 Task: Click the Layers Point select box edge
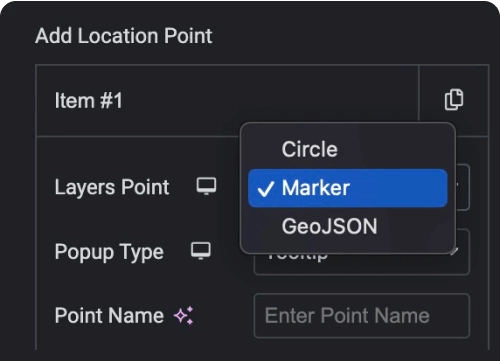pyautogui.click(x=463, y=187)
